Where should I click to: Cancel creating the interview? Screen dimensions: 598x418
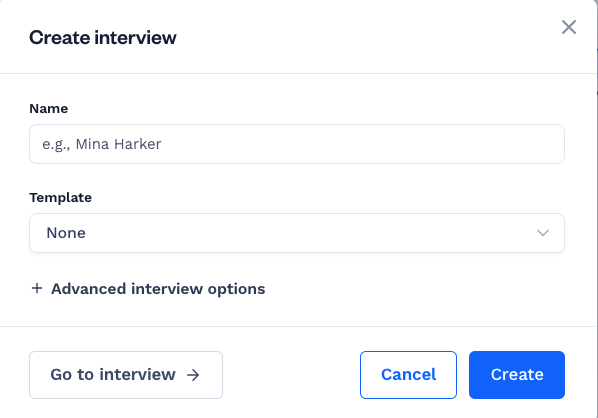pos(408,375)
